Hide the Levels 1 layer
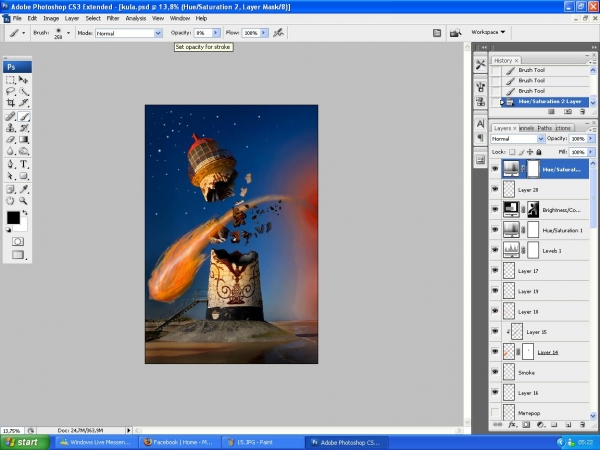The image size is (600, 450). pyautogui.click(x=495, y=250)
